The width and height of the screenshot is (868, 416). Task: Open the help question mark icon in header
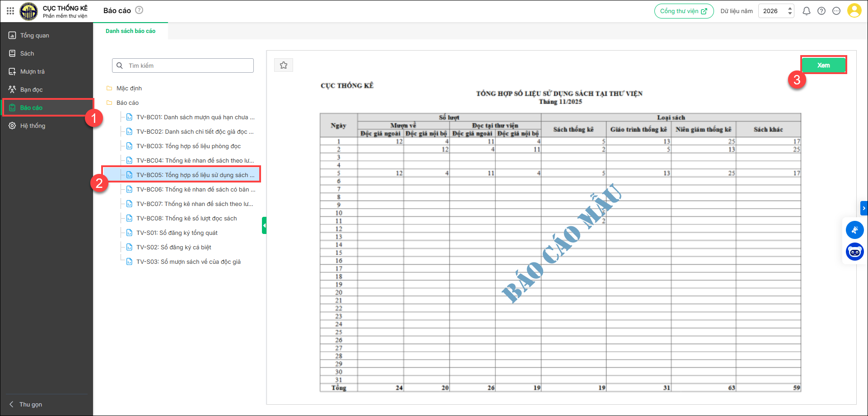click(821, 11)
